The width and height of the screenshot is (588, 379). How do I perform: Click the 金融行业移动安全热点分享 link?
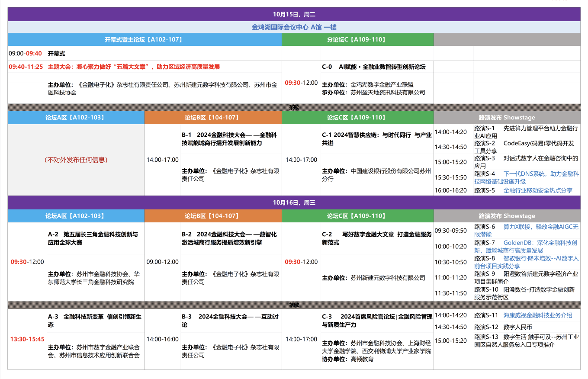tap(538, 190)
